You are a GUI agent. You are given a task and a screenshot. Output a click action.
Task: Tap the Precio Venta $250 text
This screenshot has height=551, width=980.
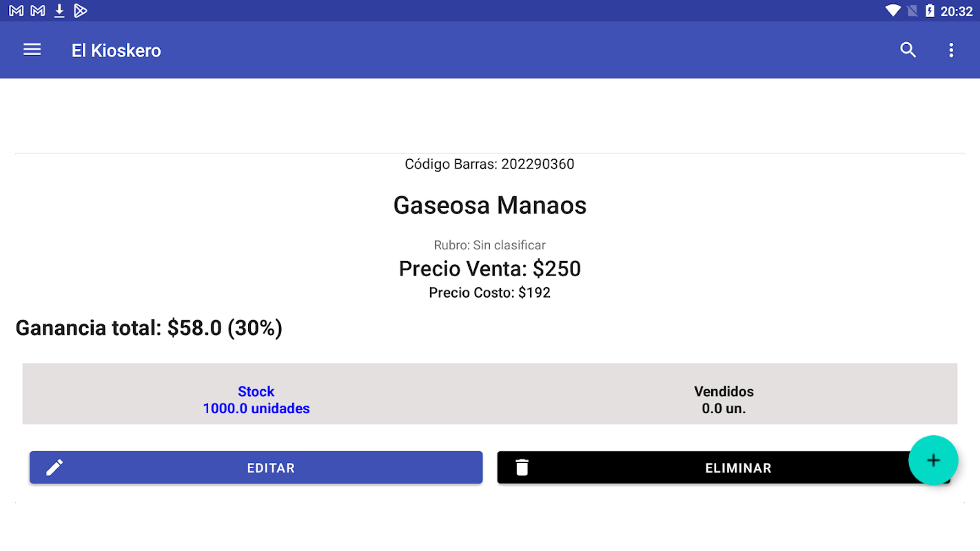coord(489,269)
